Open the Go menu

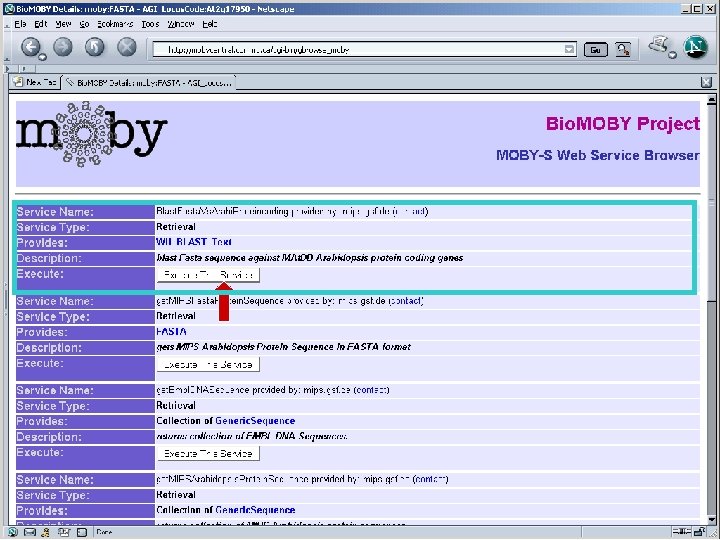tap(84, 24)
